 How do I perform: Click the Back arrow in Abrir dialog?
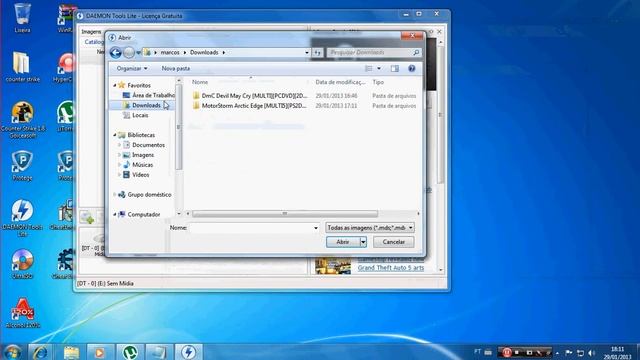coord(116,52)
